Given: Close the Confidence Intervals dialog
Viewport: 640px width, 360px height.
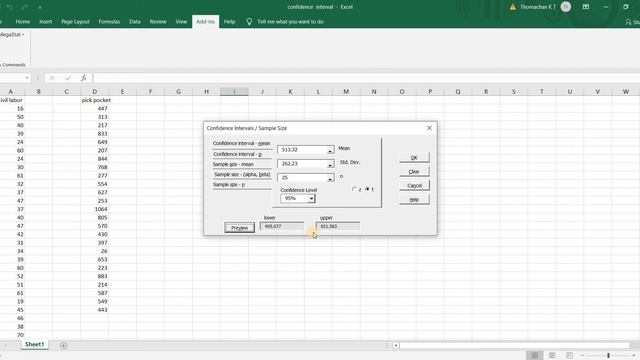Looking at the screenshot, I should pyautogui.click(x=429, y=128).
